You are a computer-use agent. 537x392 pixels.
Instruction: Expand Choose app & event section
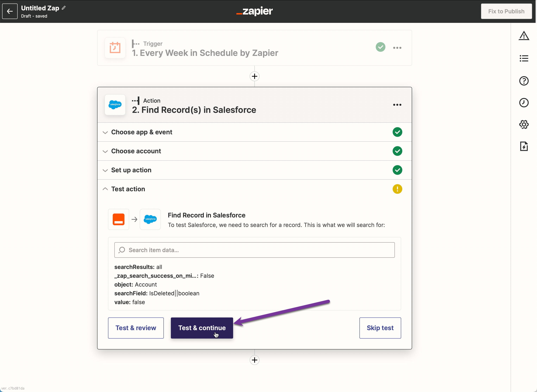tap(254, 132)
